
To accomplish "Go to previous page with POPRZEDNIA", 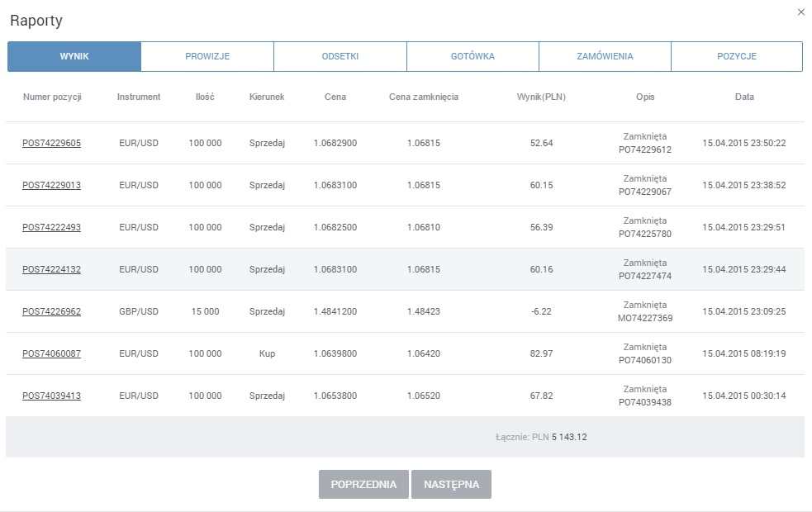I will [363, 485].
